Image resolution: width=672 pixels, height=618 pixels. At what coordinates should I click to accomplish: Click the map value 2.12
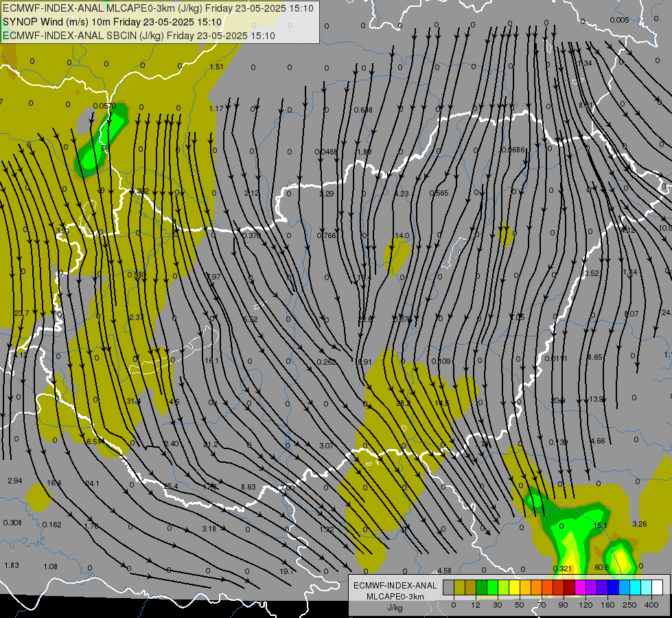pyautogui.click(x=252, y=193)
